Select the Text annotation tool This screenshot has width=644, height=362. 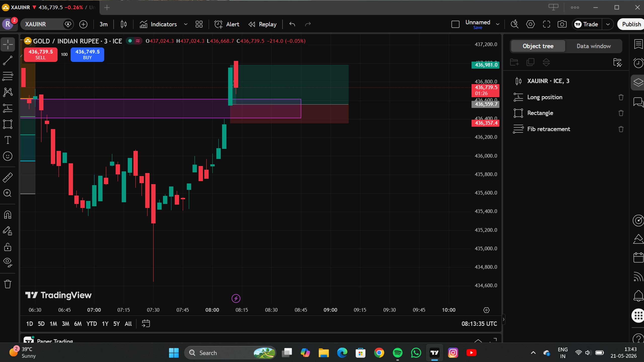click(x=8, y=140)
